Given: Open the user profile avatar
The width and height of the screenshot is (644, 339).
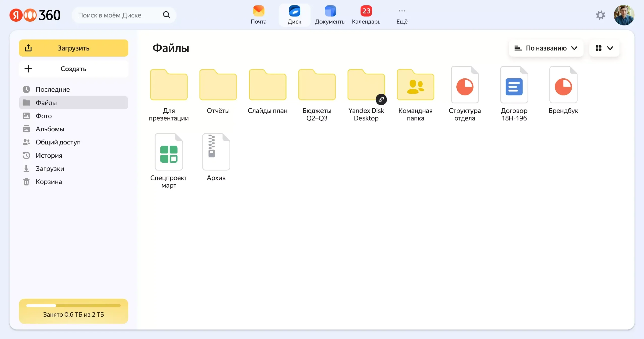Looking at the screenshot, I should (624, 15).
